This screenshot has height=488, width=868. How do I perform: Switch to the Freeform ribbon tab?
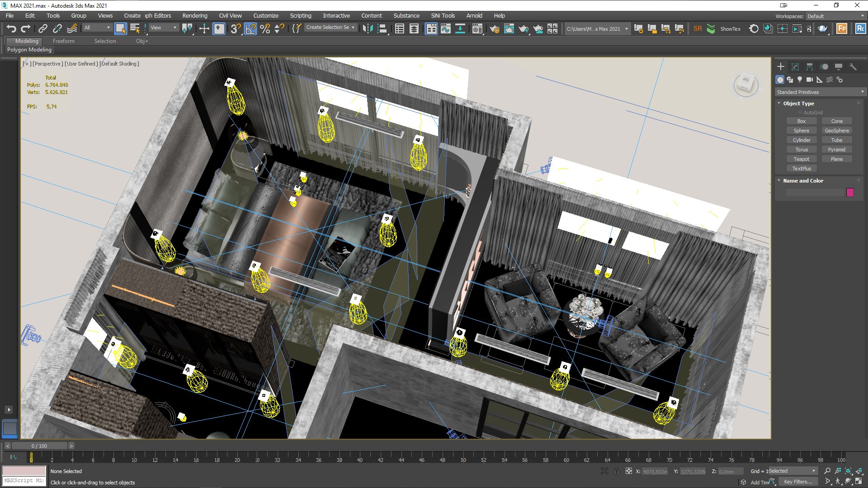point(63,41)
